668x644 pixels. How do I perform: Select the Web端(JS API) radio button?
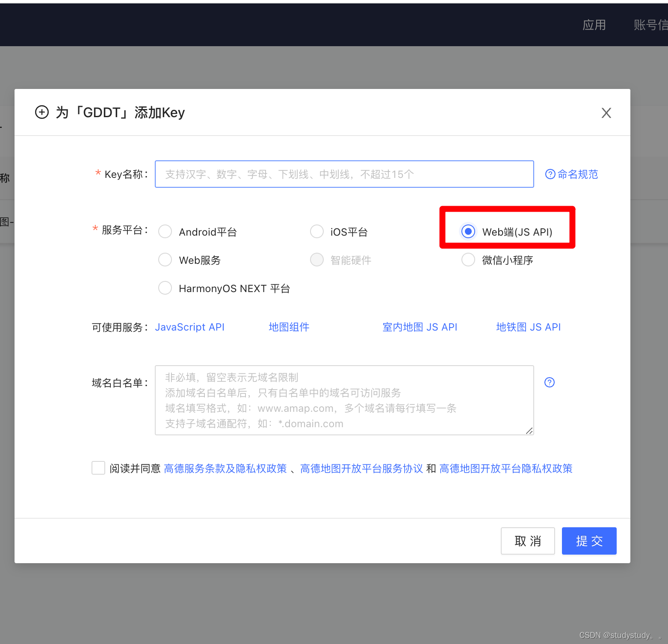468,231
